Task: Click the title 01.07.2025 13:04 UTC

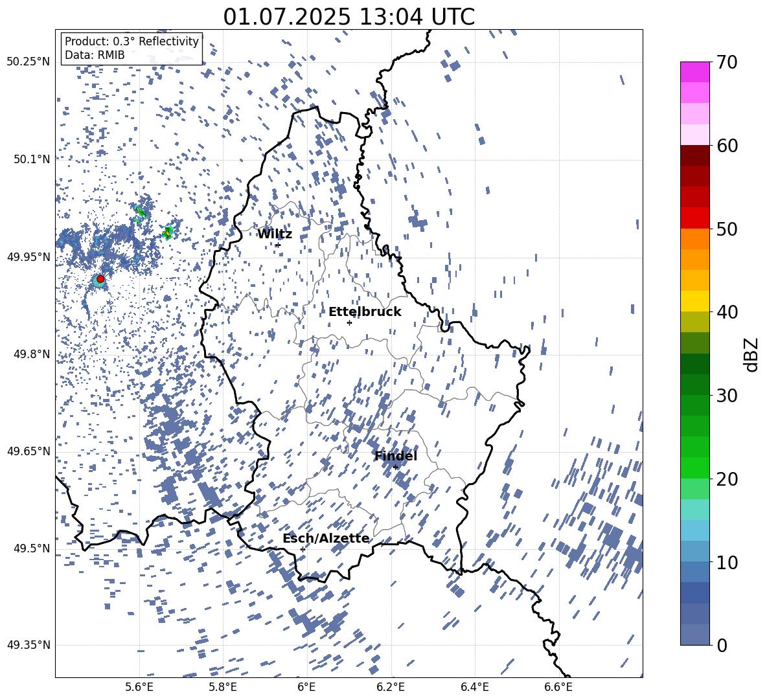Action: pos(349,17)
